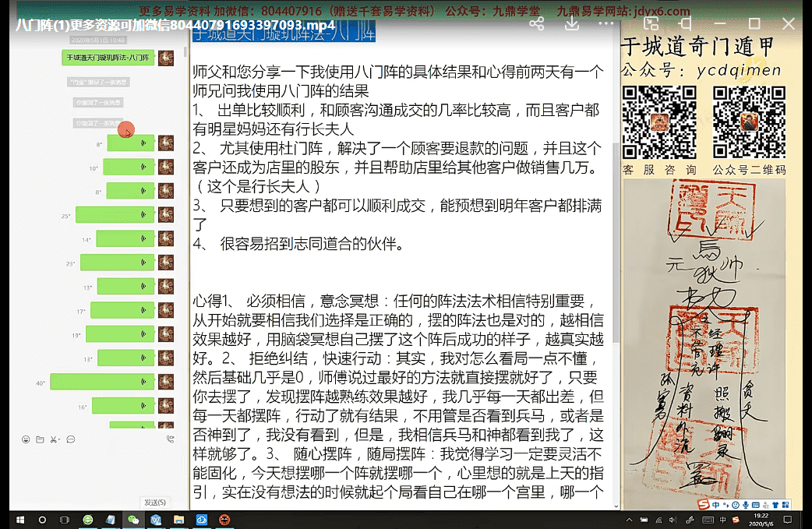Viewport: 812px width, 529px height.
Task: Click the scroll-down arrow of document scrollbar
Action: 616,505
